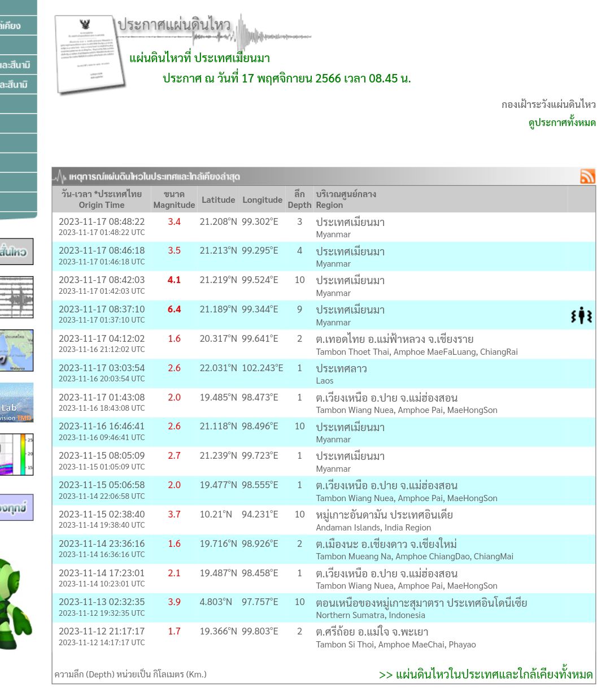Click the Magnitude column header
The image size is (610, 700).
tap(174, 199)
